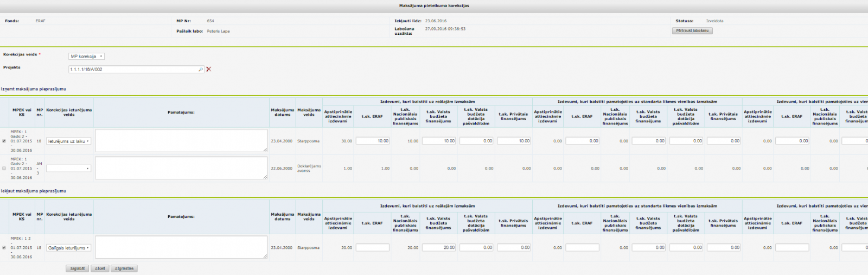Click the Atcelt button

[x=100, y=268]
